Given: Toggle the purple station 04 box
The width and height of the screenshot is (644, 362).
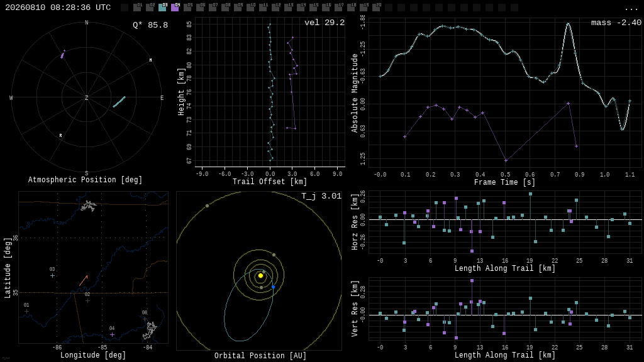Looking at the screenshot, I should click(175, 8).
